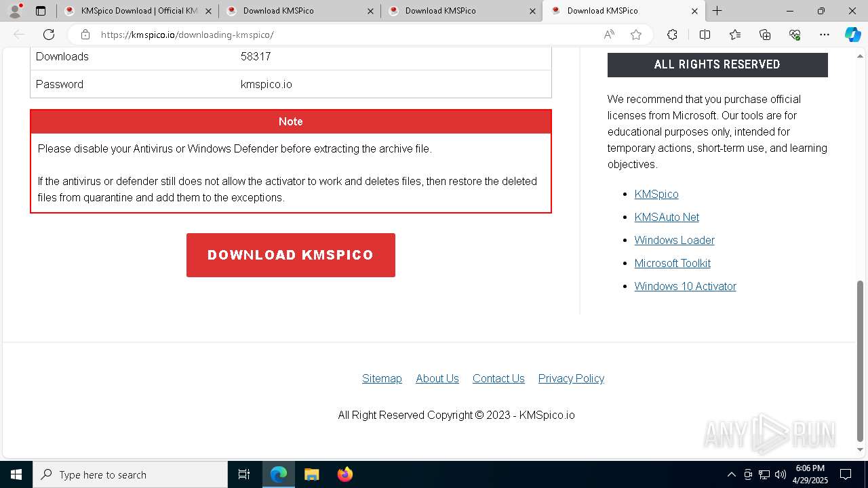Click the Edge taskbar icon
Viewport: 868px width, 488px height.
click(279, 474)
